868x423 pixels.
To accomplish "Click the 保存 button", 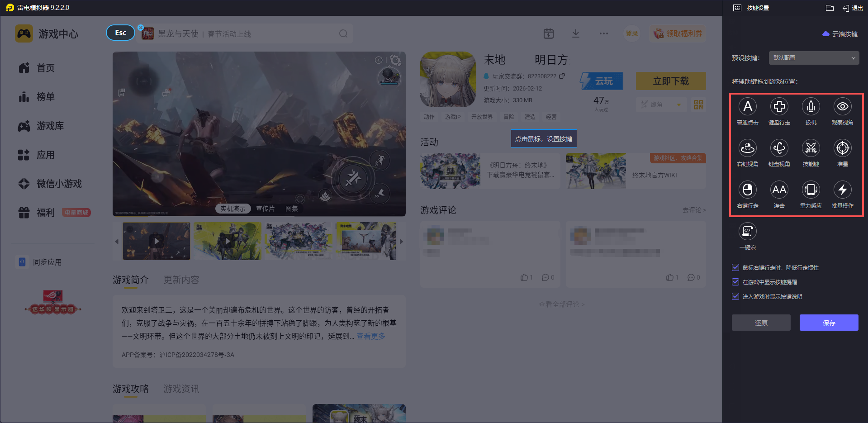I will [x=829, y=323].
